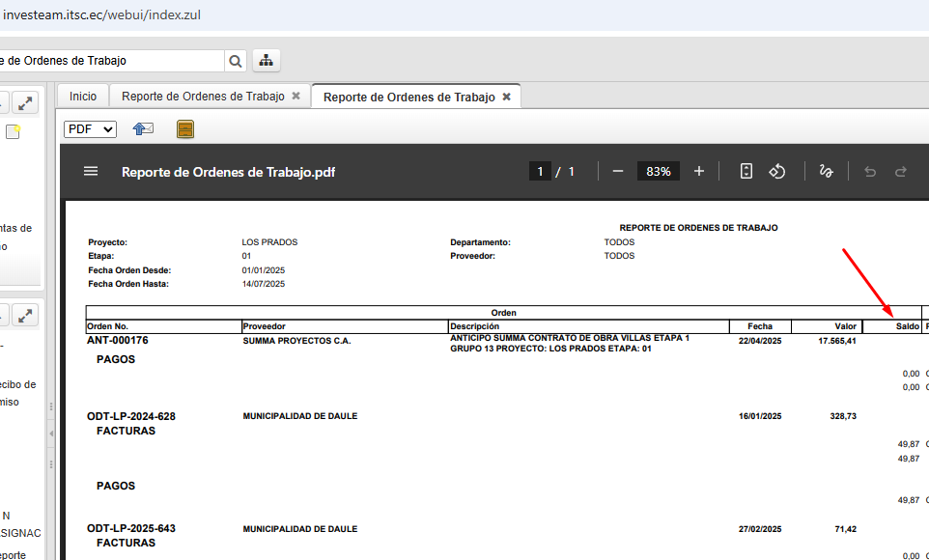Expand the lower left panel

(26, 315)
